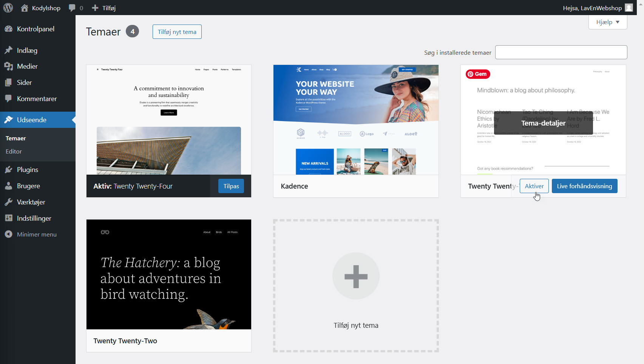Viewport: 644px width, 364px height.
Task: Click the Pinterest Gem save badge
Action: (478, 74)
